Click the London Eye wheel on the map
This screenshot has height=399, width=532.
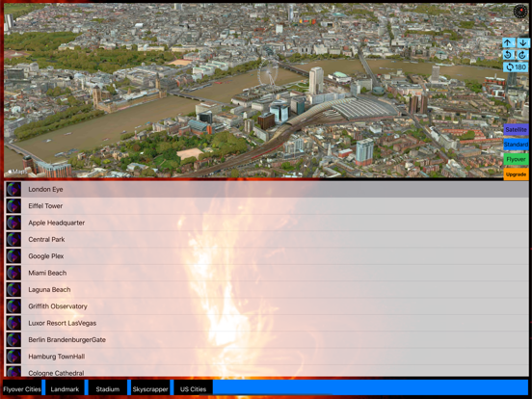(x=268, y=72)
